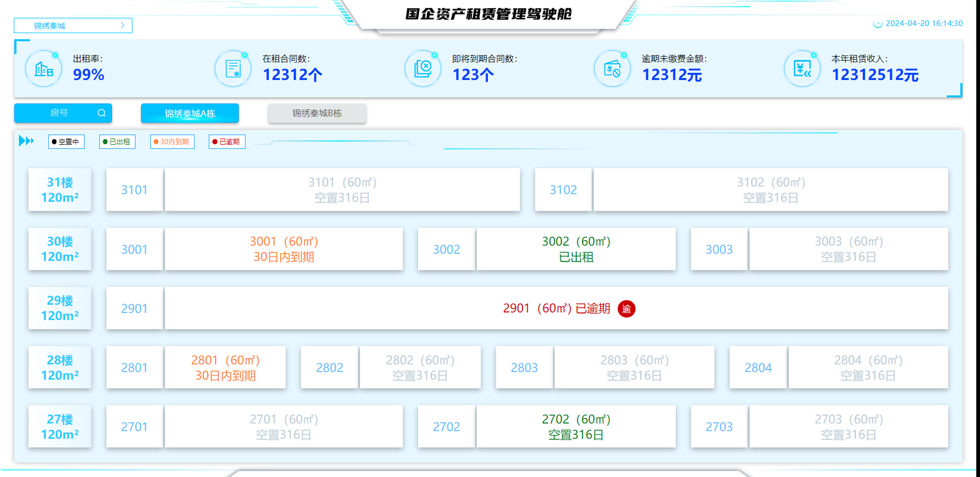
Task: Click the search magnifier icon in 房号 box
Action: 102,113
